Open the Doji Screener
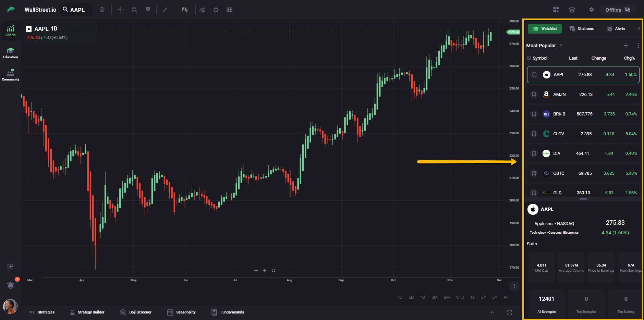The height and width of the screenshot is (320, 644). point(136,312)
